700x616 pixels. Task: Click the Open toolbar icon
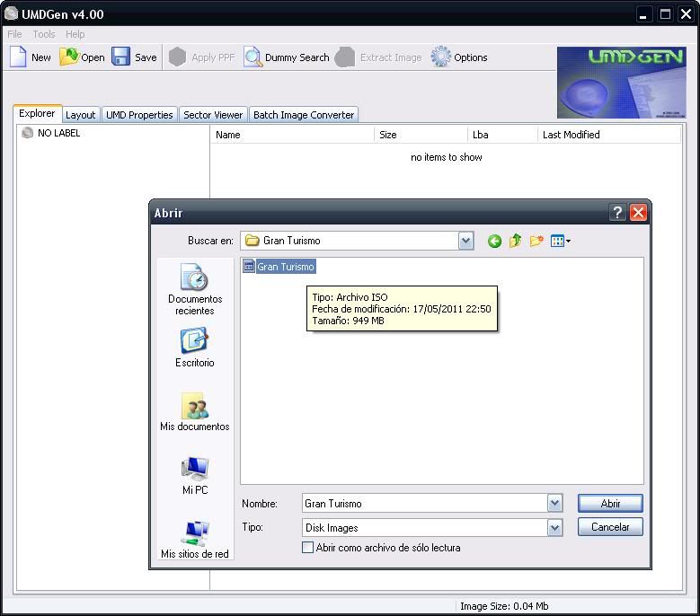pyautogui.click(x=69, y=57)
